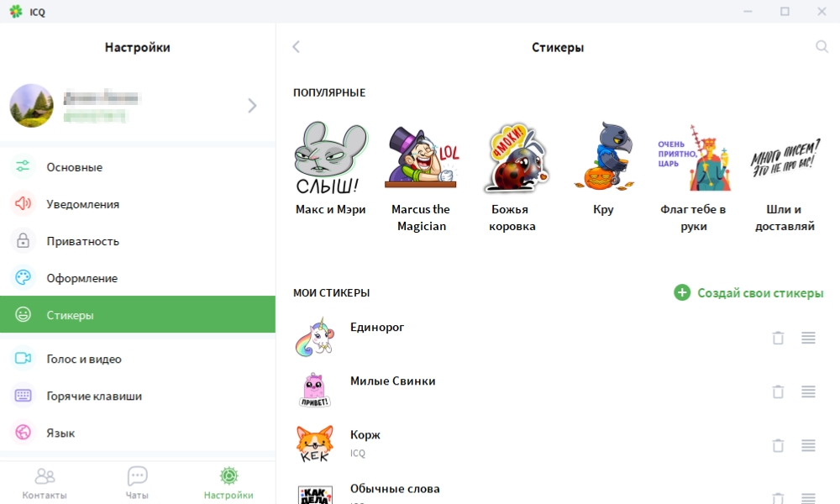Click the ICQ flower logo in title bar
840x504 pixels.
point(16,11)
